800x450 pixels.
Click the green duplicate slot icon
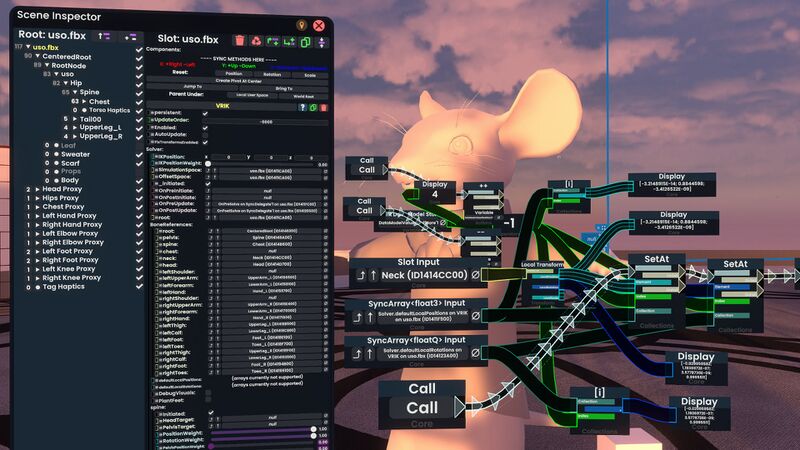305,42
